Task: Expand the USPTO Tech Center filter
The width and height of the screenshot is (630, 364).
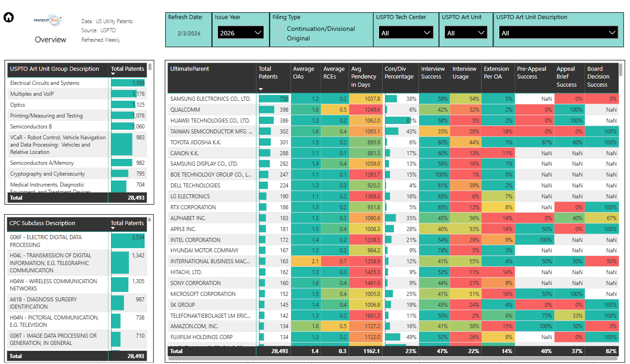Action: pos(405,32)
